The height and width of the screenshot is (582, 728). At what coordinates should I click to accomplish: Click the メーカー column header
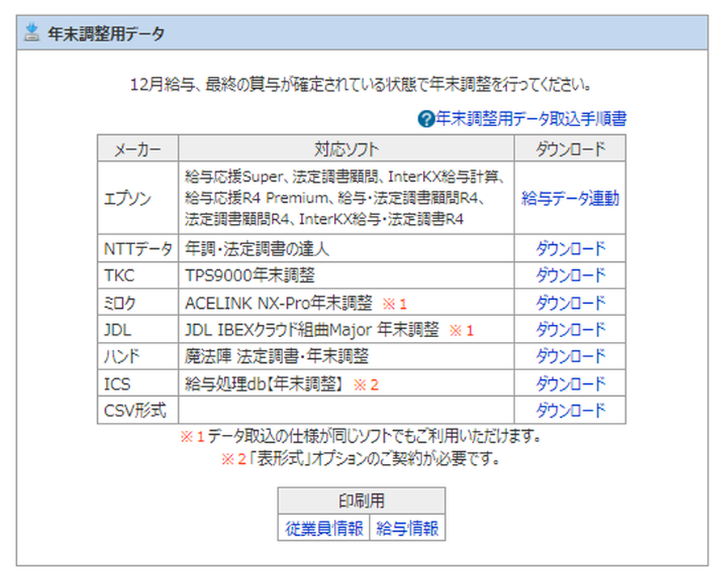(x=138, y=149)
